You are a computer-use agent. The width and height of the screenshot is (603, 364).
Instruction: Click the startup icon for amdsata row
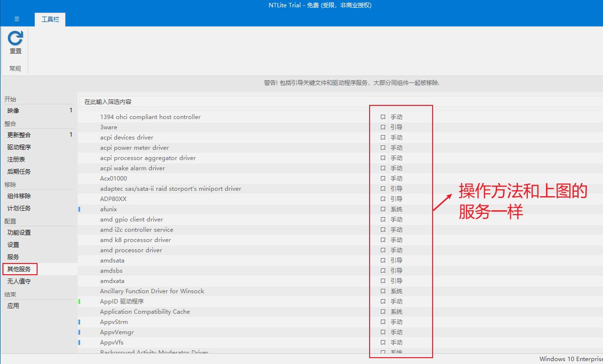coord(383,261)
